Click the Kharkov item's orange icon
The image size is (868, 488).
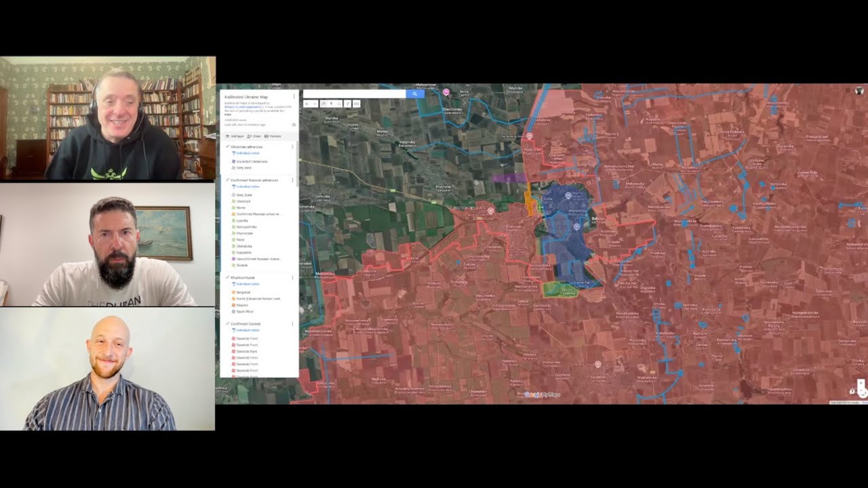[x=234, y=305]
